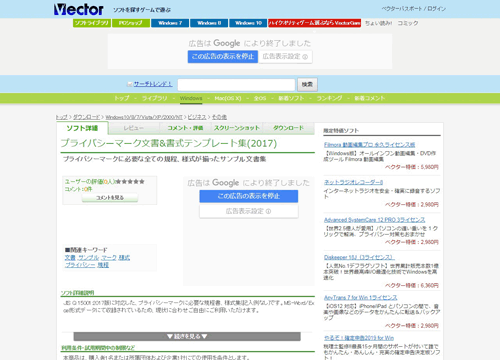
Task: Switch to the ダウンロード tab
Action: point(289,128)
